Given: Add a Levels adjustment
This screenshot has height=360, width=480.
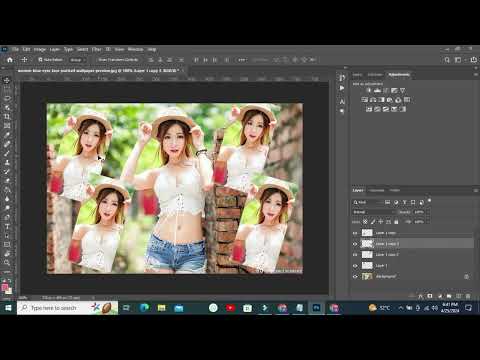Looking at the screenshot, I should 377,90.
